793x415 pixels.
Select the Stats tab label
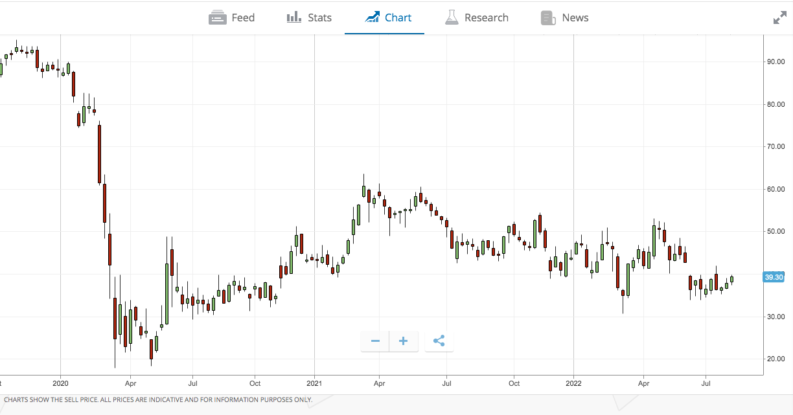pos(320,18)
